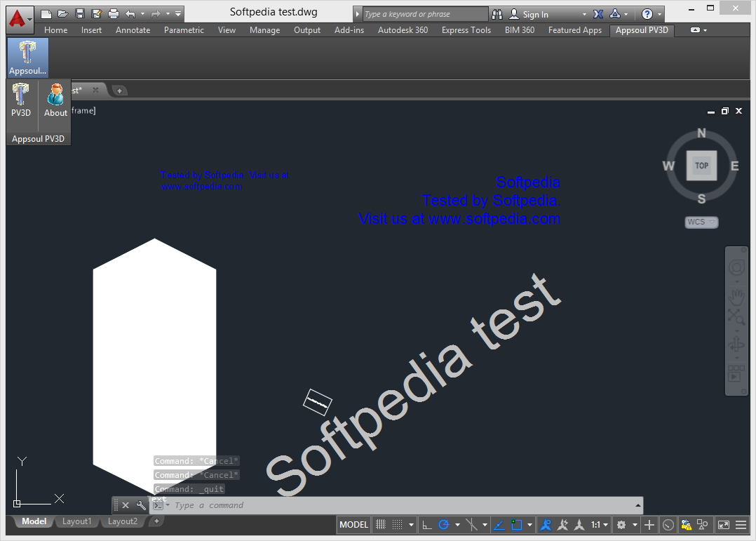The width and height of the screenshot is (756, 541).
Task: Click in the keyword search field
Action: click(x=425, y=15)
